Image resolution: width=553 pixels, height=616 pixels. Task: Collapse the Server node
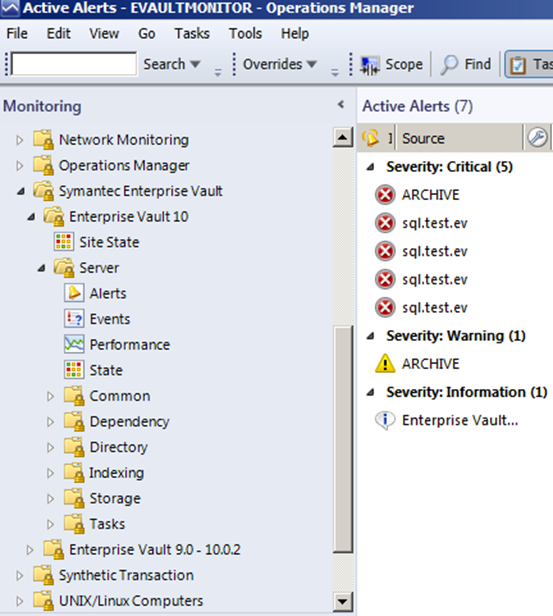click(41, 268)
